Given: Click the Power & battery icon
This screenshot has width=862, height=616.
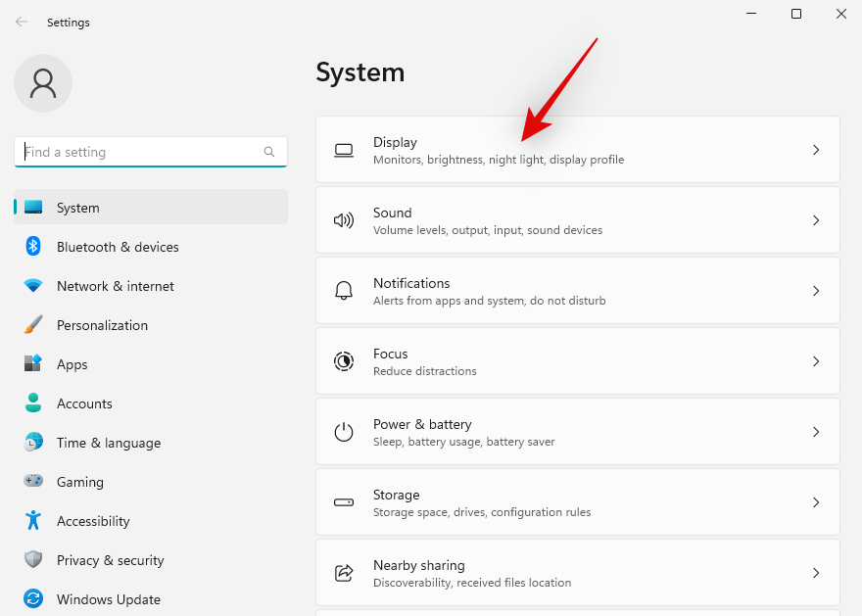Looking at the screenshot, I should coord(344,431).
